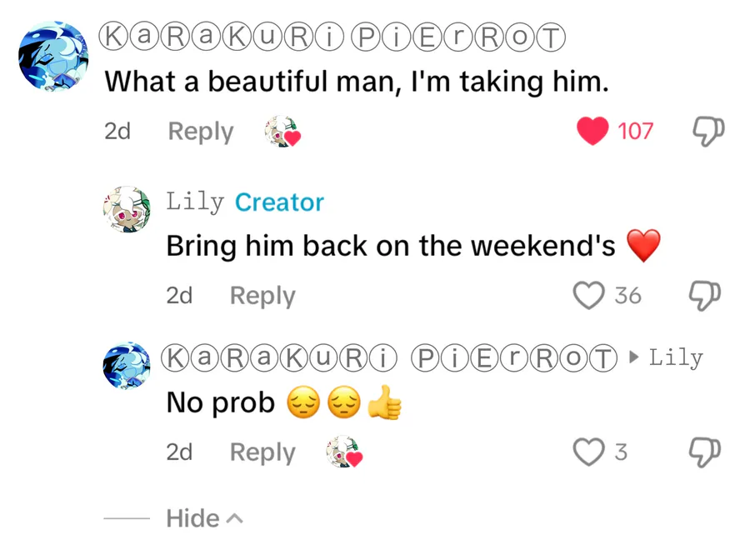Open the Lily username beside the Creator badge

pyautogui.click(x=195, y=202)
